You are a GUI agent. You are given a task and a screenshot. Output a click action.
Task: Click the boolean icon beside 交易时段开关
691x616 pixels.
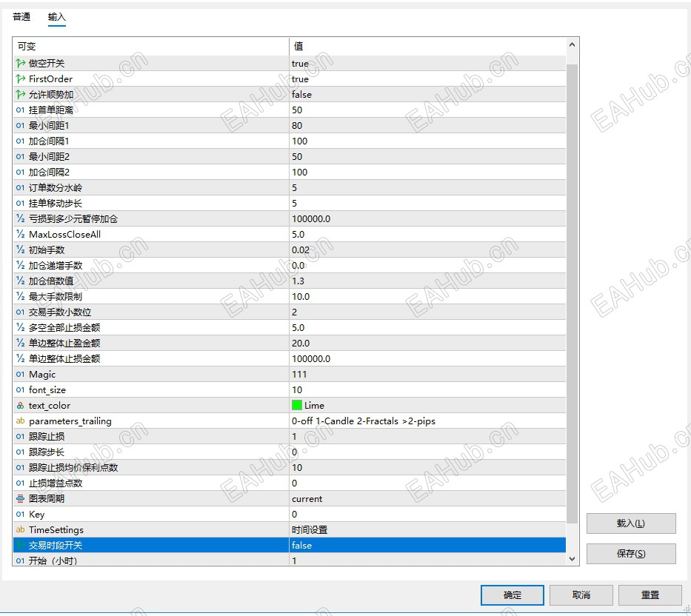pyautogui.click(x=20, y=545)
